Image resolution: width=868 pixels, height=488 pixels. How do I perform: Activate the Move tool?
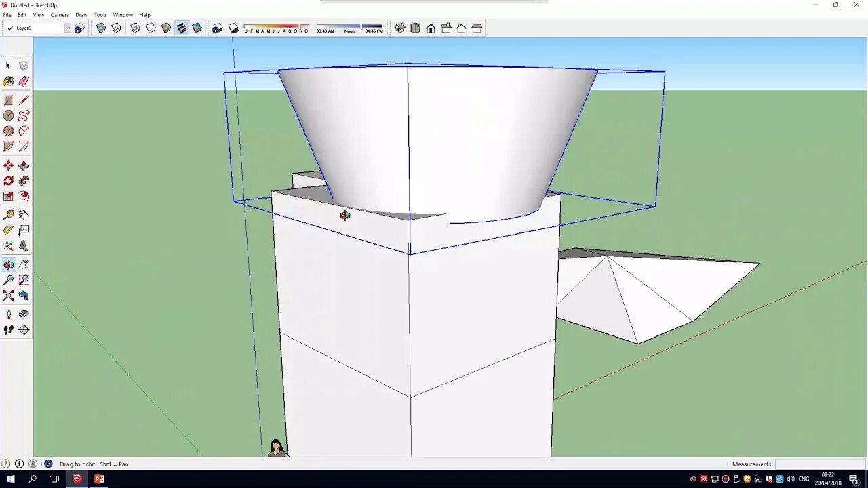pyautogui.click(x=8, y=165)
